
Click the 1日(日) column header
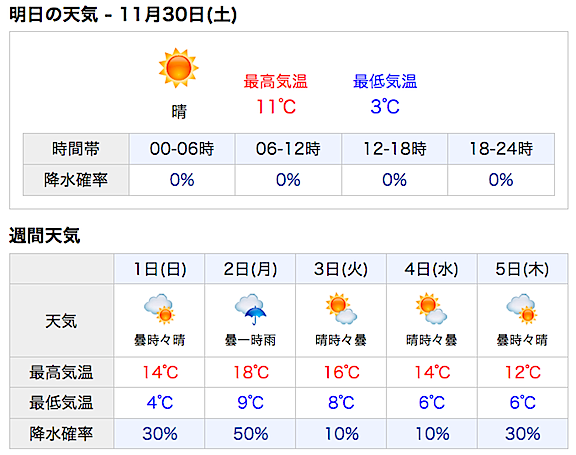pyautogui.click(x=159, y=269)
